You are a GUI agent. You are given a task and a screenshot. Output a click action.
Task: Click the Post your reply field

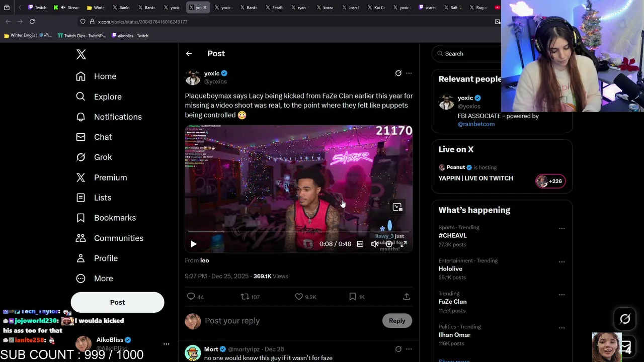pyautogui.click(x=291, y=321)
